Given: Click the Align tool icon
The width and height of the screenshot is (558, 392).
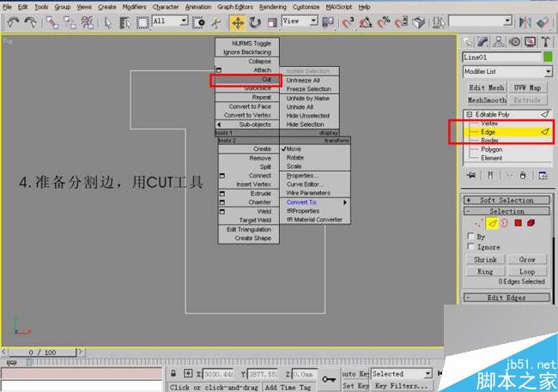Looking at the screenshot, I should (x=543, y=22).
